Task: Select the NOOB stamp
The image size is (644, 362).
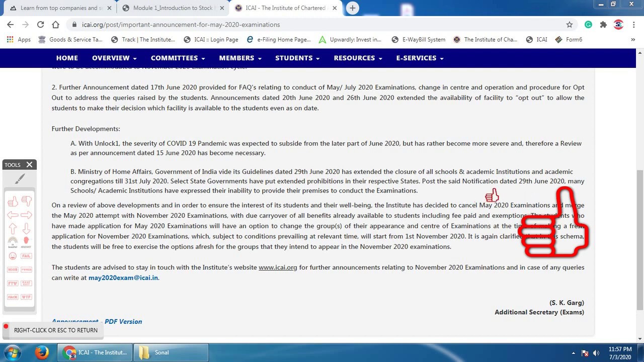Action: (x=13, y=269)
